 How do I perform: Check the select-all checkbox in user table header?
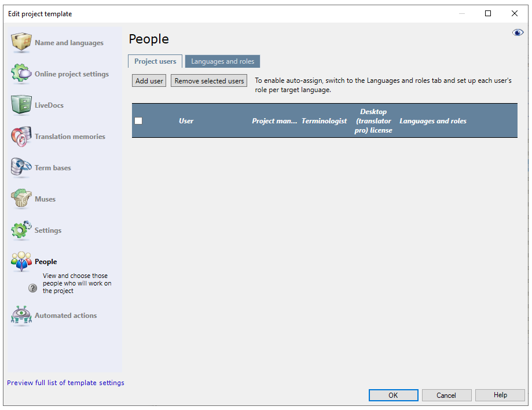[x=138, y=120]
